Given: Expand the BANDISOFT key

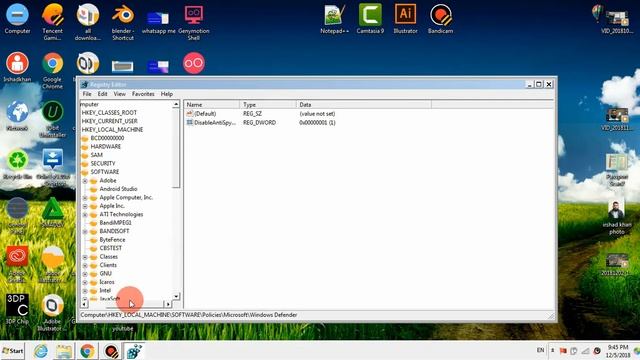Looking at the screenshot, I should tap(85, 231).
